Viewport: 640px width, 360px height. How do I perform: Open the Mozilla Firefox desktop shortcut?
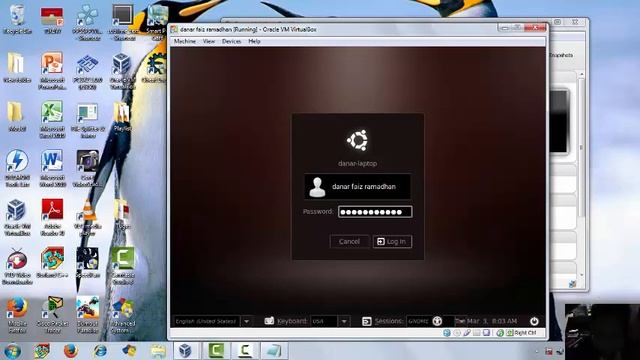17,314
